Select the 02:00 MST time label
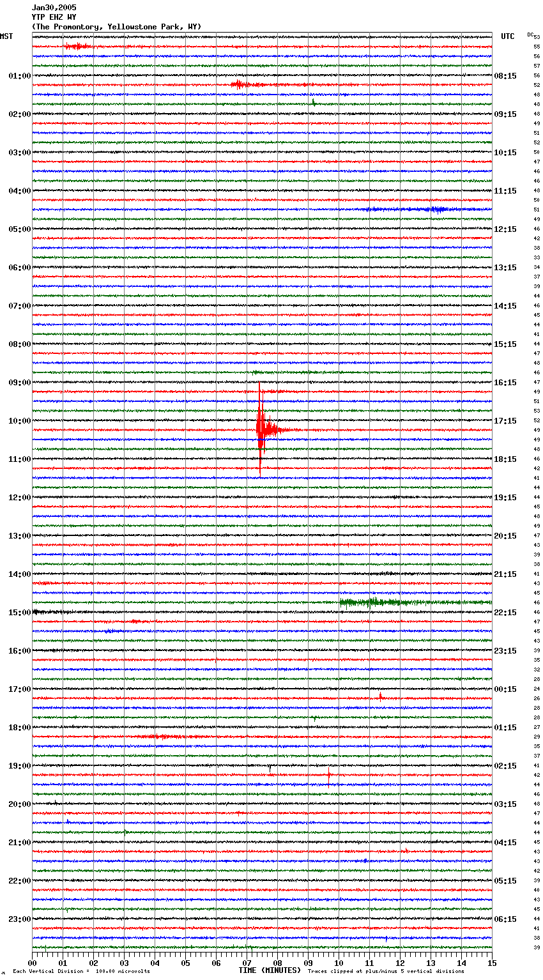 tap(20, 114)
